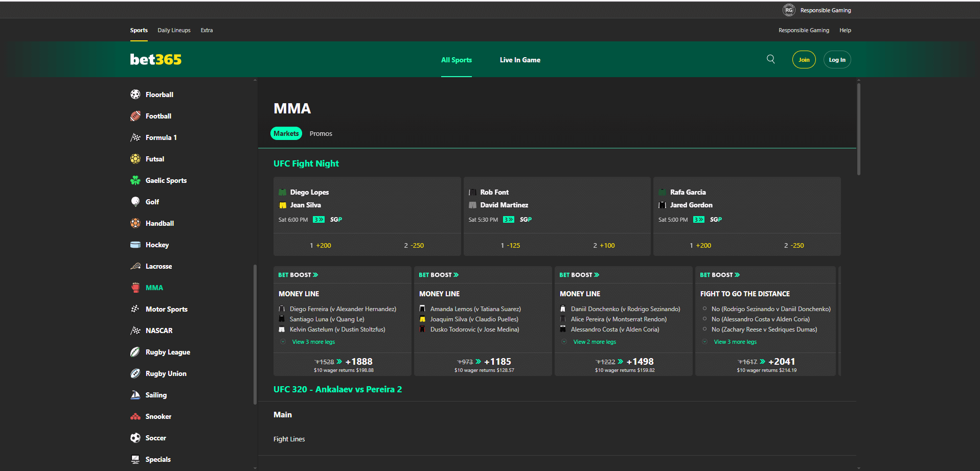Open Gaelic Sports shamrock icon
The width and height of the screenshot is (980, 471).
(x=135, y=180)
